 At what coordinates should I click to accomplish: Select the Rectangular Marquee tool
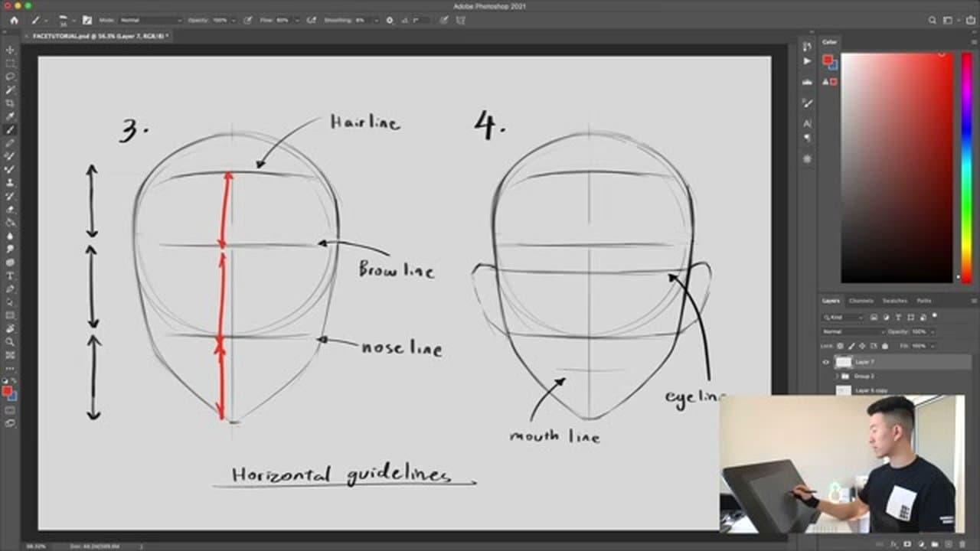tap(10, 63)
